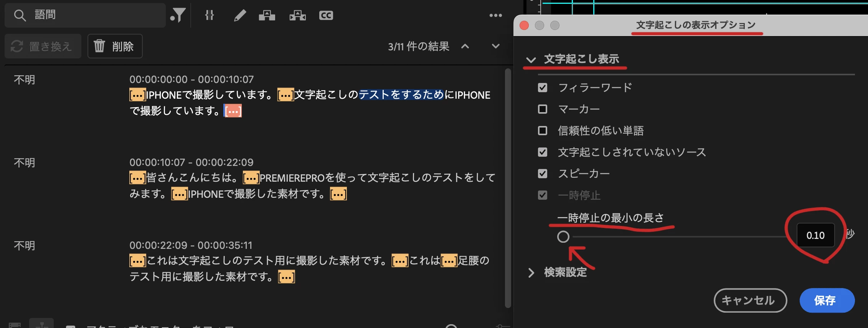This screenshot has height=328, width=868.
Task: Enable the 信頼性の低い単語 checkbox
Action: [x=543, y=131]
